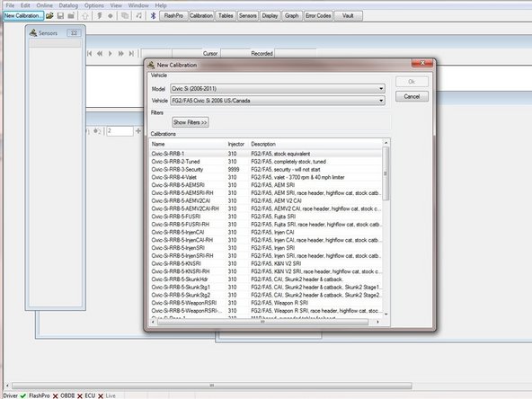Select calibration Civic-Si-RRB-5-AEMSRI
532x399 pixels.
click(266, 185)
